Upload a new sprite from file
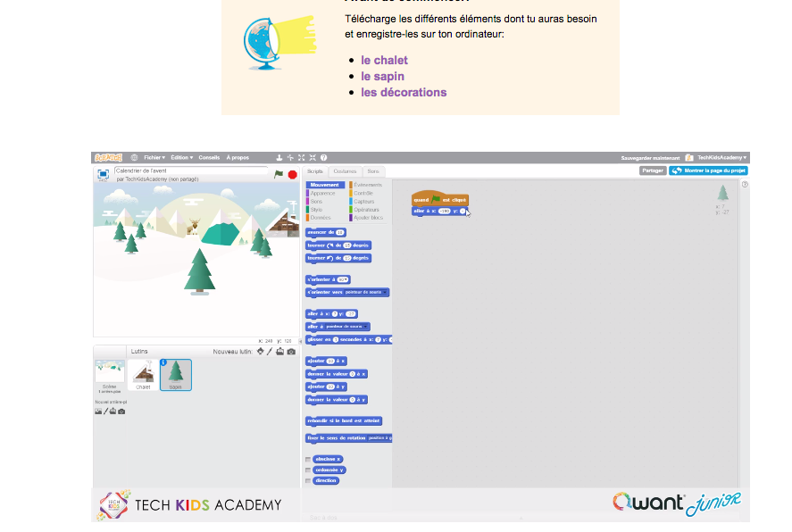 (279, 352)
